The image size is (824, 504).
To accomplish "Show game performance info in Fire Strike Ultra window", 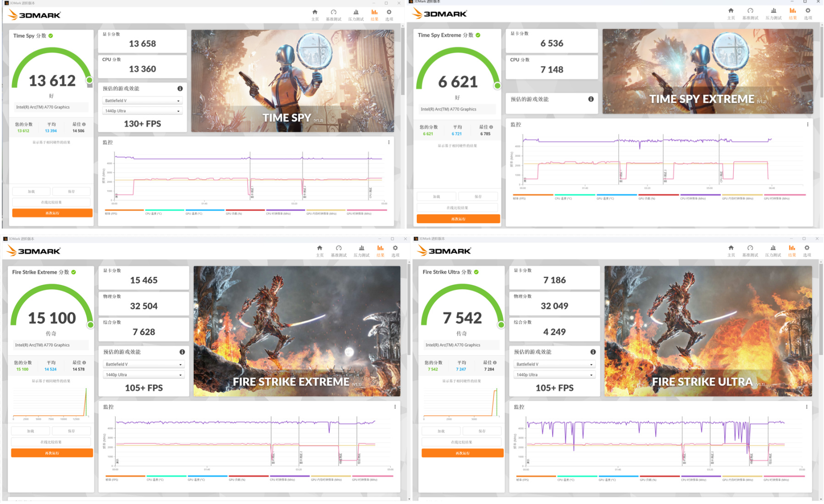I will coord(593,352).
